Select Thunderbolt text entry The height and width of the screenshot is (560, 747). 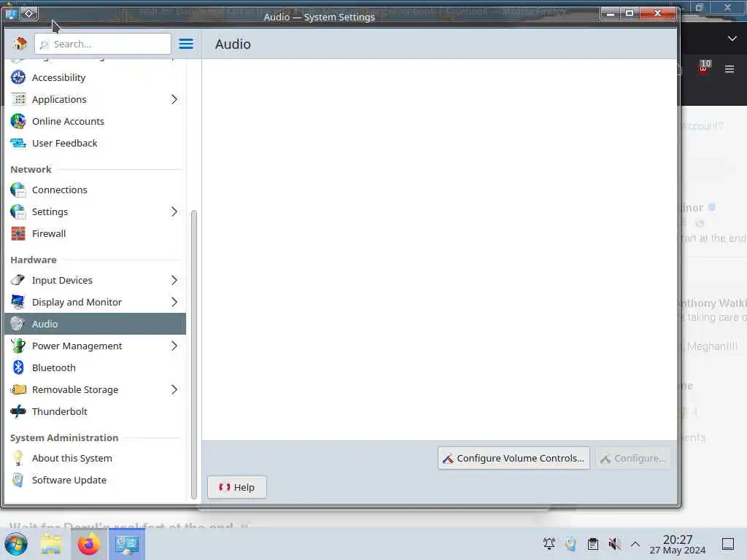tap(60, 412)
